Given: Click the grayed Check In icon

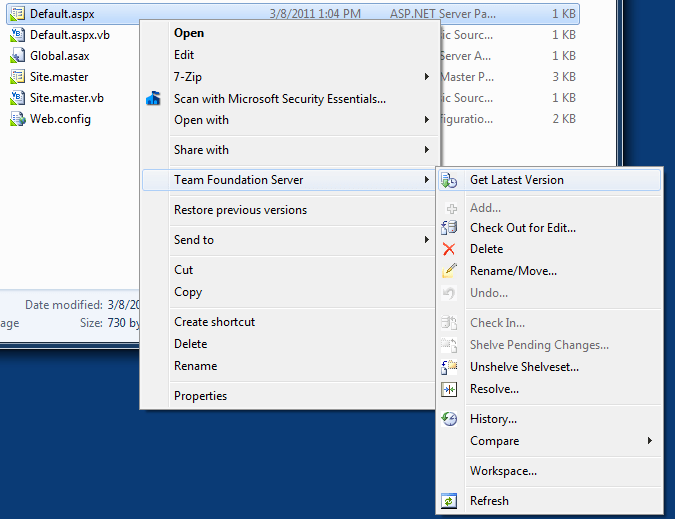Looking at the screenshot, I should coord(449,323).
